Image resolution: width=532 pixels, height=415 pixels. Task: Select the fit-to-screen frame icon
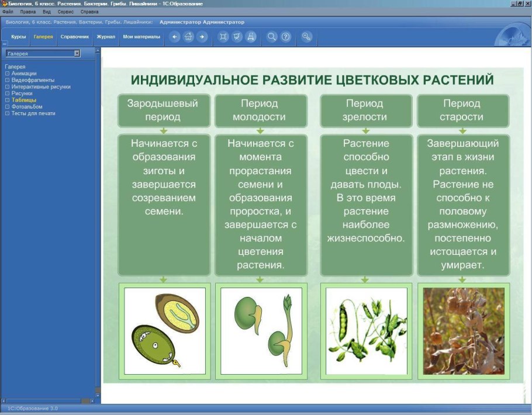pyautogui.click(x=224, y=37)
